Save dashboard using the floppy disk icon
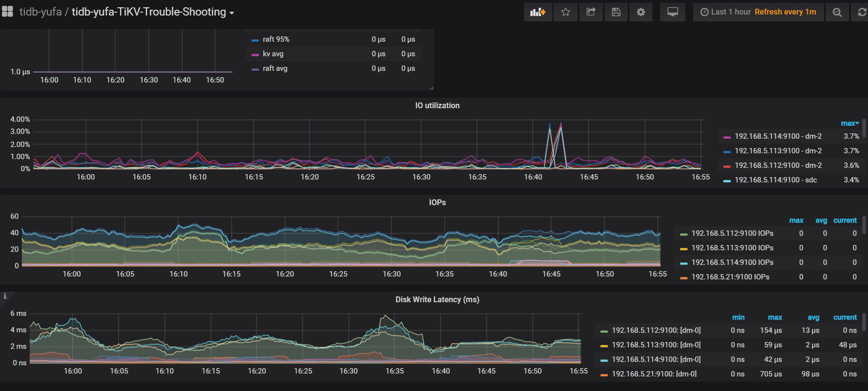 point(616,12)
